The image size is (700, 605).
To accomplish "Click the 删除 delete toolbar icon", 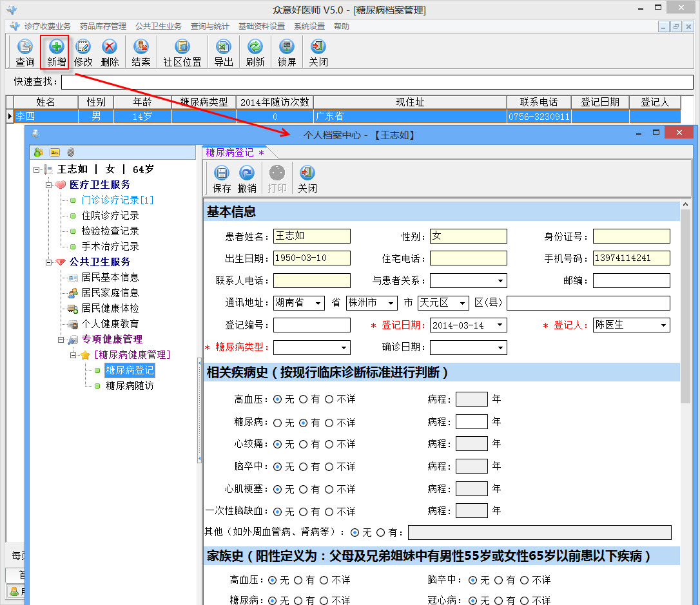I will click(110, 52).
